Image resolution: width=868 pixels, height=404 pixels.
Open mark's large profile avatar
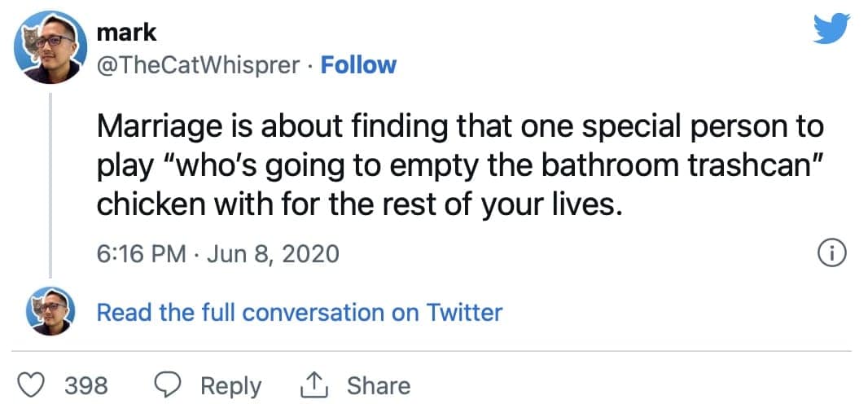50,47
